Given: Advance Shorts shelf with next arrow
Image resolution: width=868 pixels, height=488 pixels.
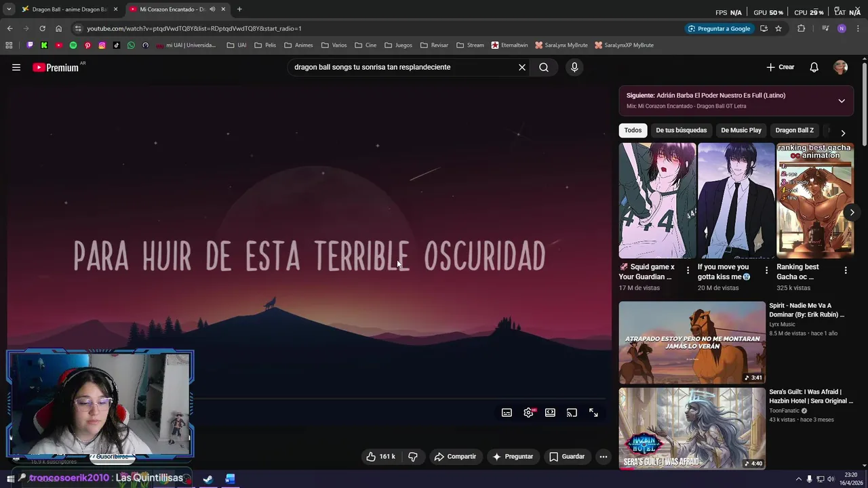Looking at the screenshot, I should click(x=852, y=212).
